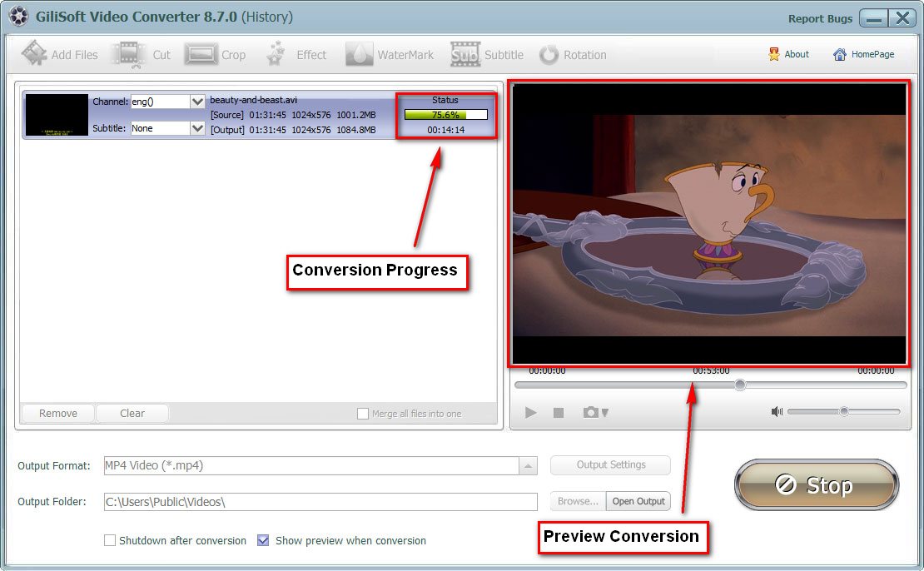Image resolution: width=924 pixels, height=571 pixels.
Task: Click the video preview image
Action: (x=709, y=224)
